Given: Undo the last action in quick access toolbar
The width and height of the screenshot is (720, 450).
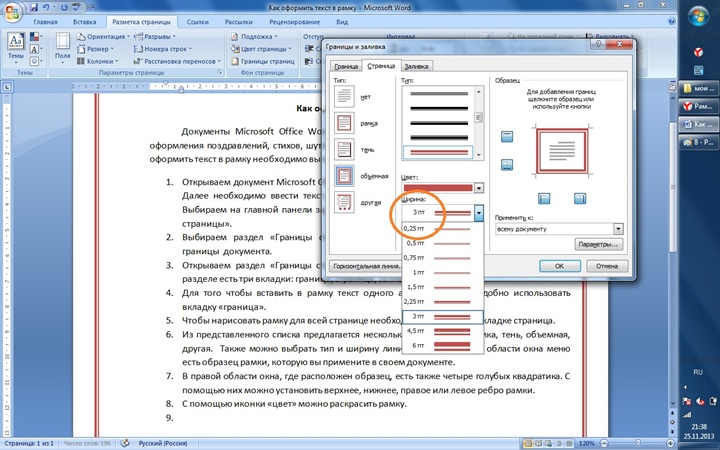Looking at the screenshot, I should coord(45,7).
